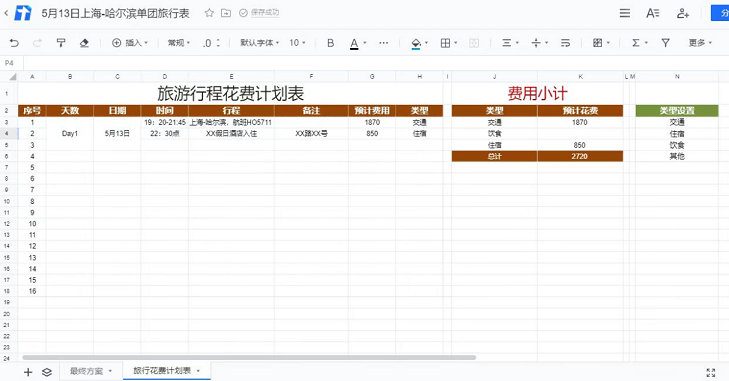Screen dimensions: 729x381
Task: Toggle text wrapping icon
Action: pyautogui.click(x=565, y=43)
